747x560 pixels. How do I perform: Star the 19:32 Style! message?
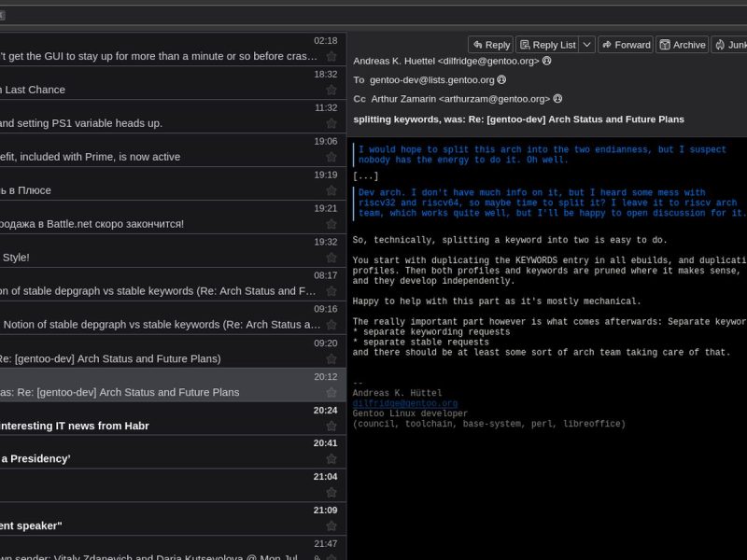[331, 258]
